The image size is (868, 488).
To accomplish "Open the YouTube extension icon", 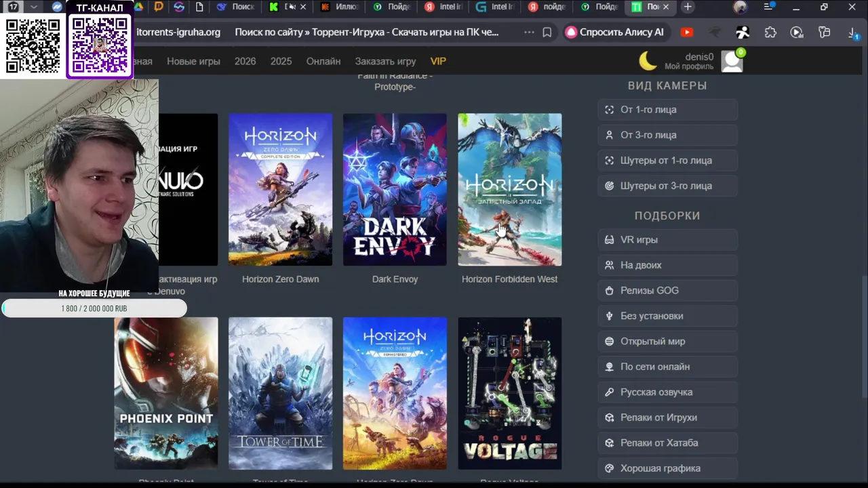I will pos(687,32).
